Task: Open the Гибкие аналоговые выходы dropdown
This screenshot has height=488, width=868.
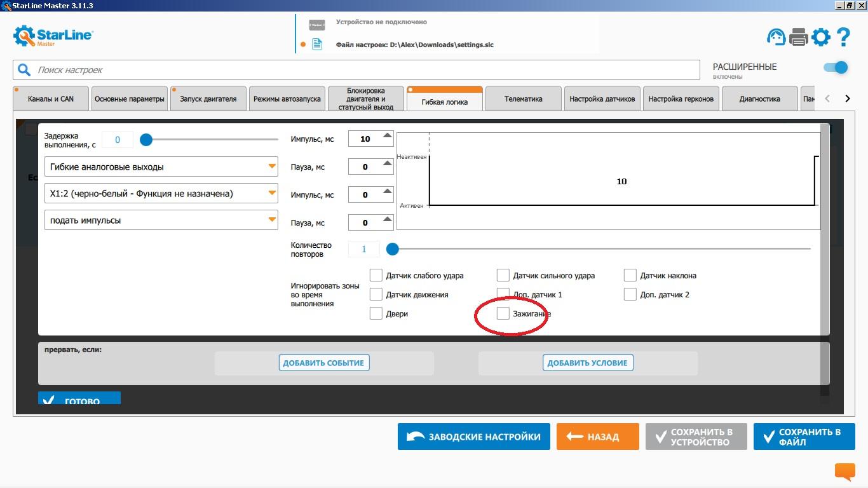Action: pos(161,167)
